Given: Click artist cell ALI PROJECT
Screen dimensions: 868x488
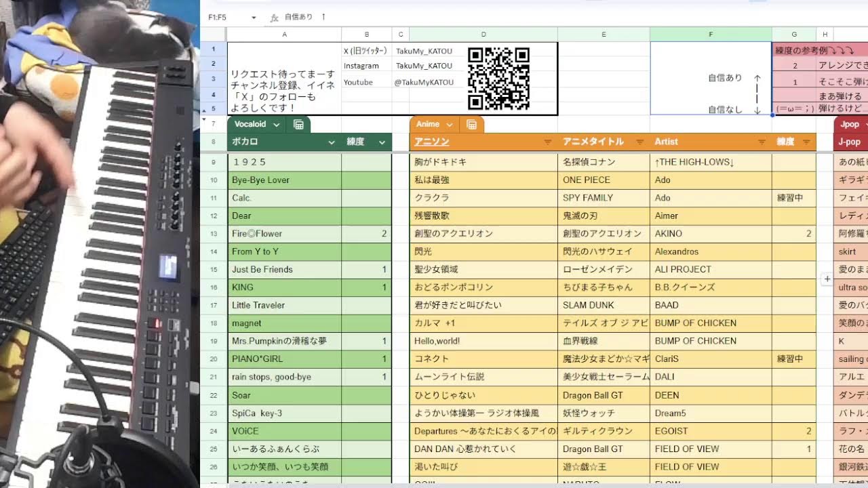Looking at the screenshot, I should (x=711, y=270).
